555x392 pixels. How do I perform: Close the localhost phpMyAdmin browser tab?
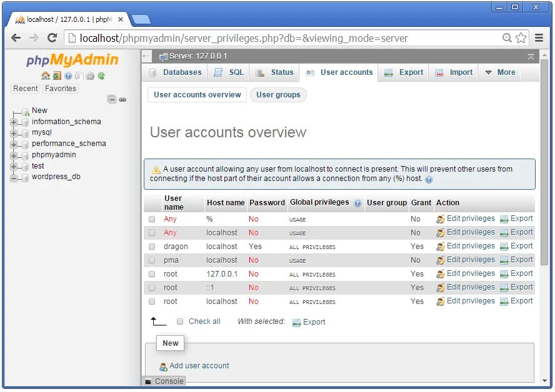pyautogui.click(x=121, y=19)
